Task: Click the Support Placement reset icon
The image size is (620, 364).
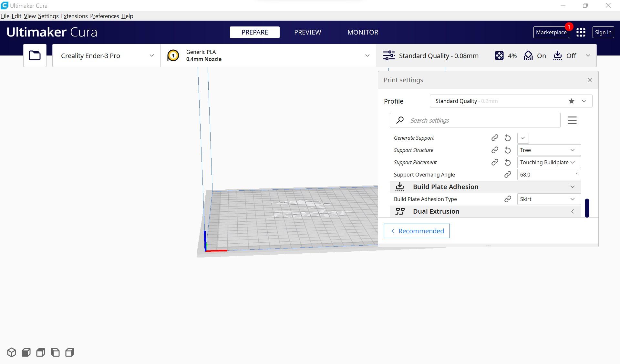Action: pyautogui.click(x=507, y=162)
